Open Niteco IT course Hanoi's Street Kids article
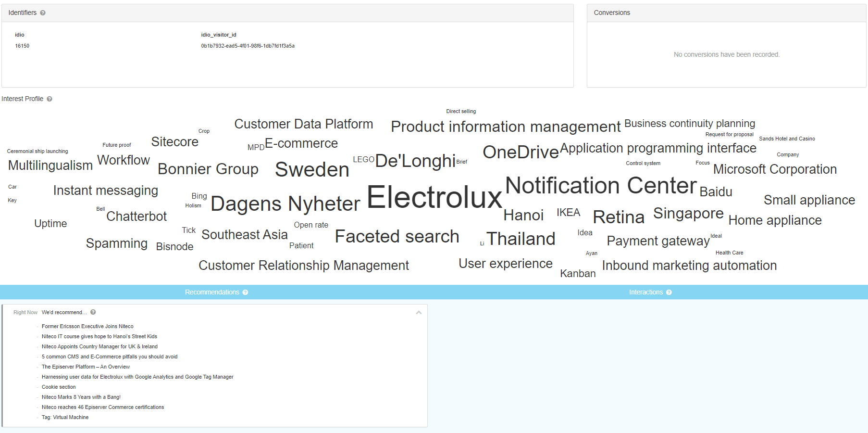The image size is (868, 433). (99, 336)
